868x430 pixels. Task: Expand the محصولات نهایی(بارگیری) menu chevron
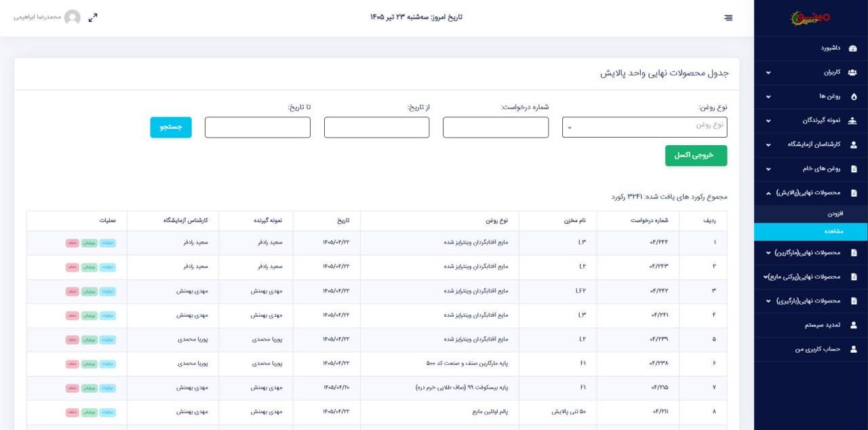point(768,300)
